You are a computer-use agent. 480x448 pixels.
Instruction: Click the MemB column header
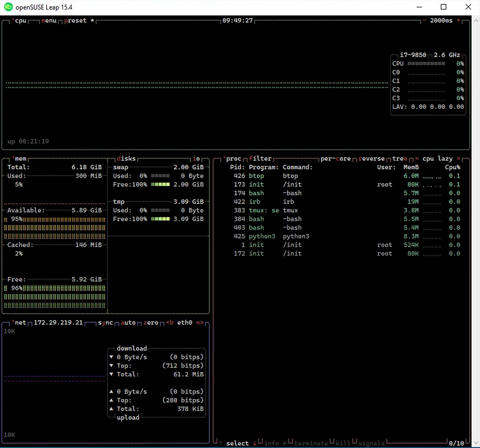tap(411, 167)
